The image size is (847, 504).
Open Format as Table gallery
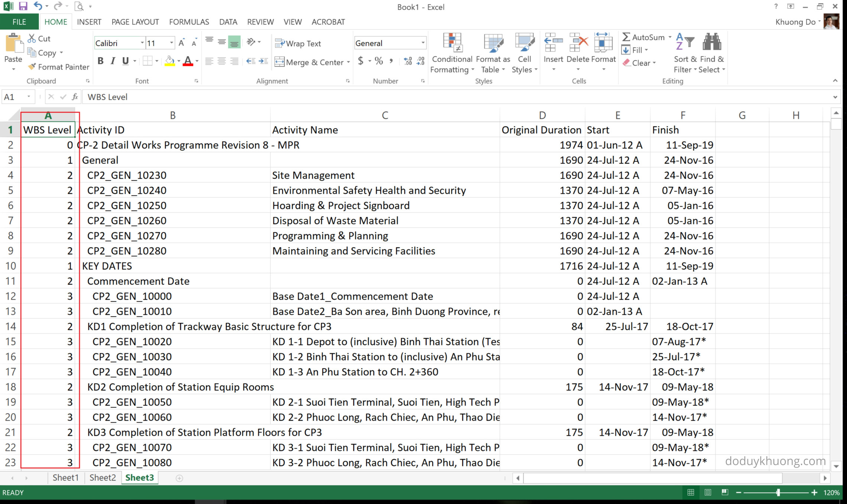click(493, 53)
